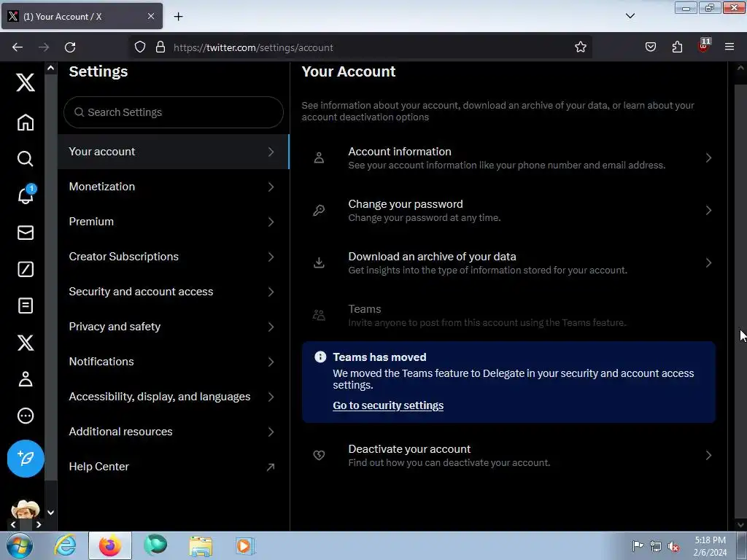Compose a new post with the feather button

pos(26,459)
